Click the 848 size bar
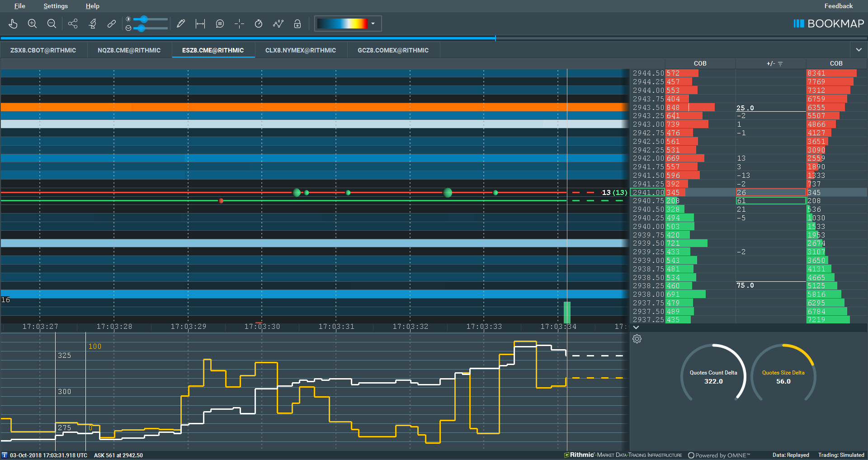Image resolution: width=868 pixels, height=460 pixels. [690, 107]
